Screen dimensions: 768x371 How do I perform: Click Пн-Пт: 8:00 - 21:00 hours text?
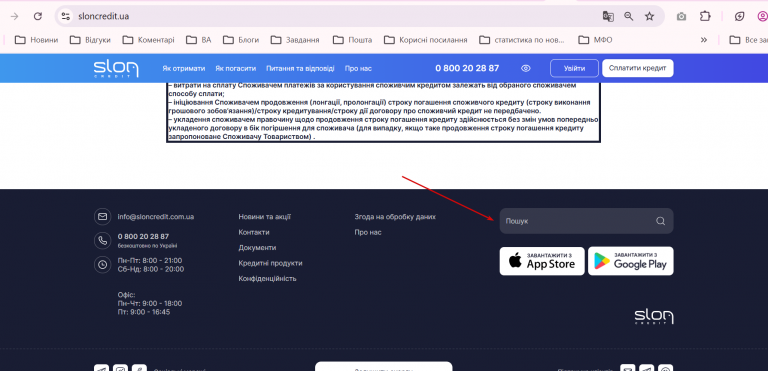150,260
